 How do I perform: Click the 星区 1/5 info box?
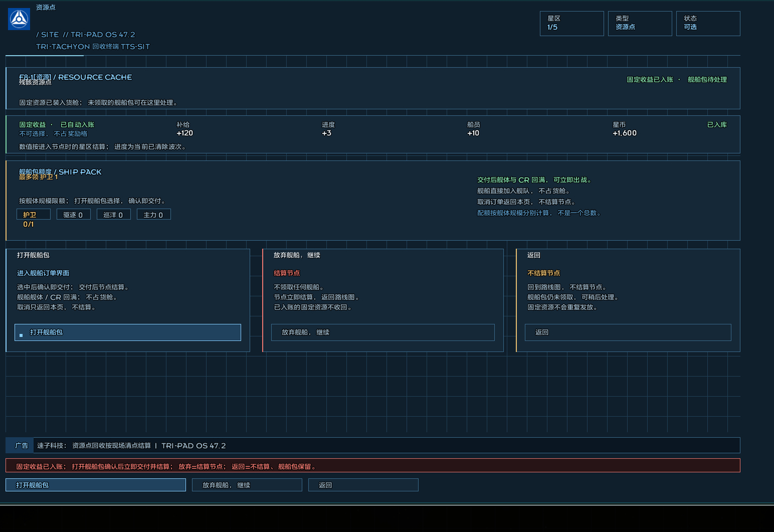tap(572, 23)
